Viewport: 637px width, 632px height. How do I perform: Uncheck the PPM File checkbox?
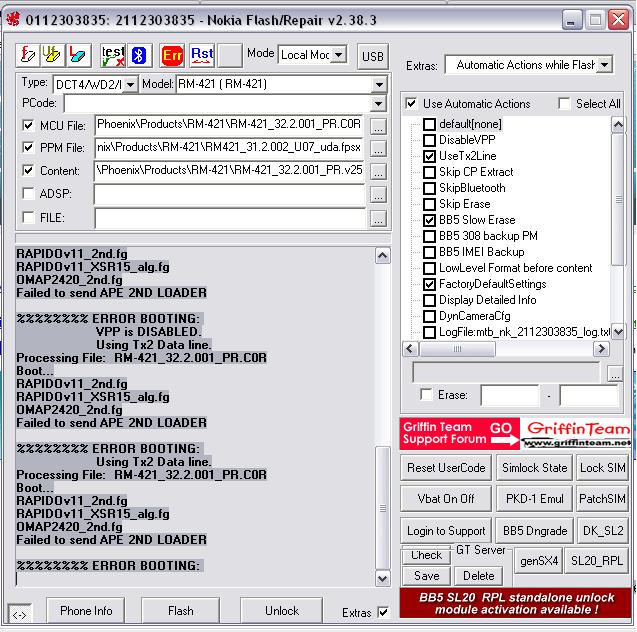click(28, 147)
